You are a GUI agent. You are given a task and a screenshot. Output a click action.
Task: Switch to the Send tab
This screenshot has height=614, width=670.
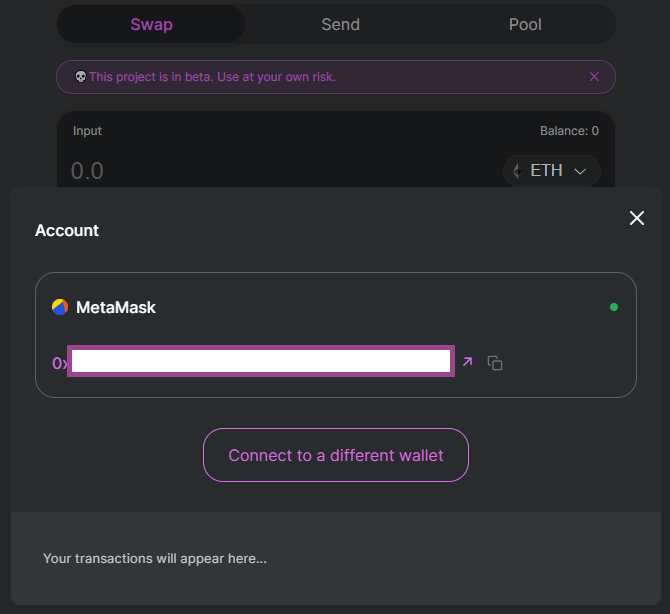[341, 24]
